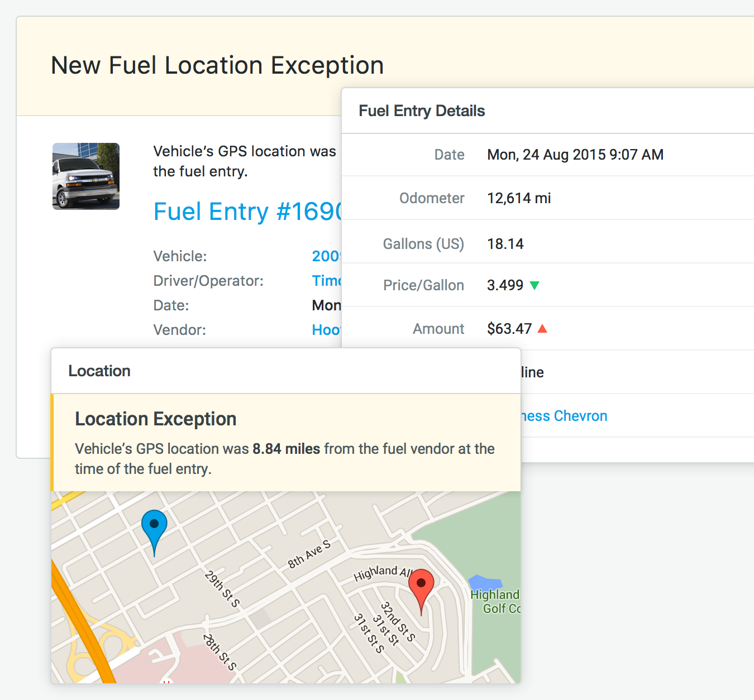This screenshot has width=754, height=700.
Task: Click the Location panel header
Action: 99,371
